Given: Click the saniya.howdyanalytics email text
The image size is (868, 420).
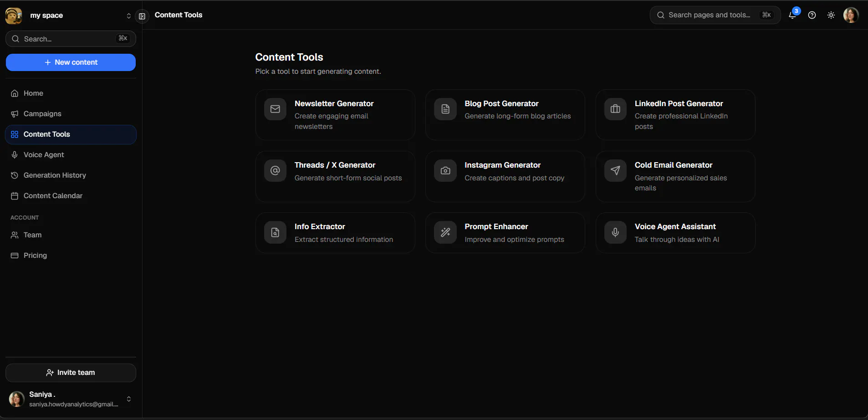Looking at the screenshot, I should click(x=74, y=405).
